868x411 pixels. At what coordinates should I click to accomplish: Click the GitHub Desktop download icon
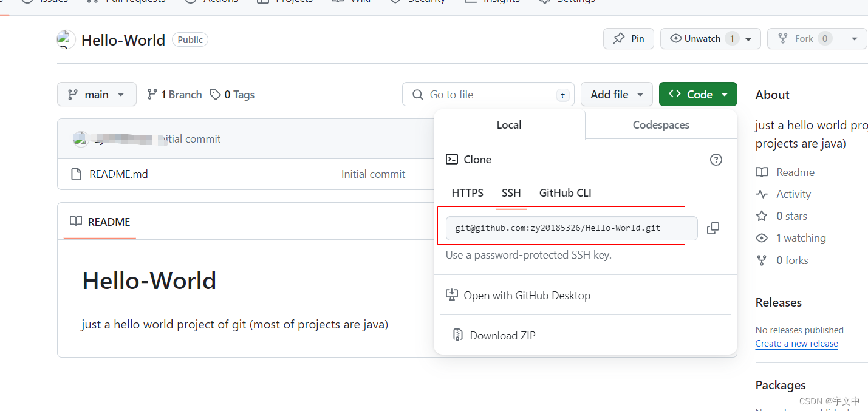click(452, 295)
